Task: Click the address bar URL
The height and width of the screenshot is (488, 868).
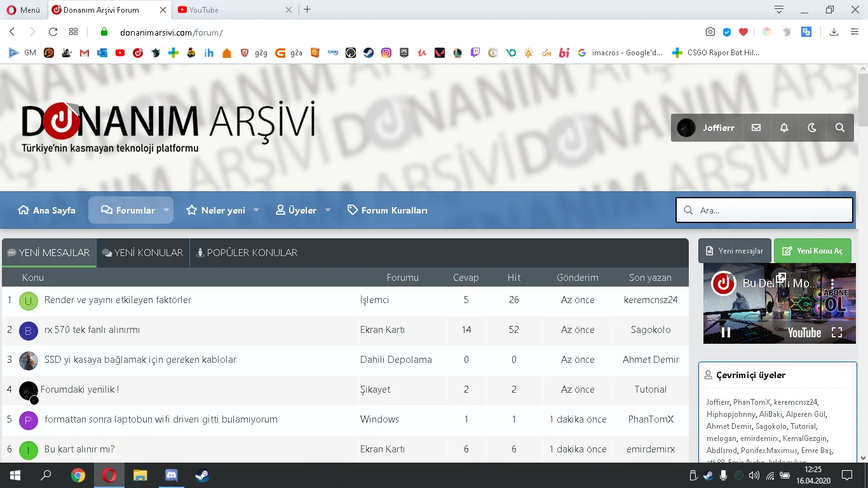Action: 172,32
